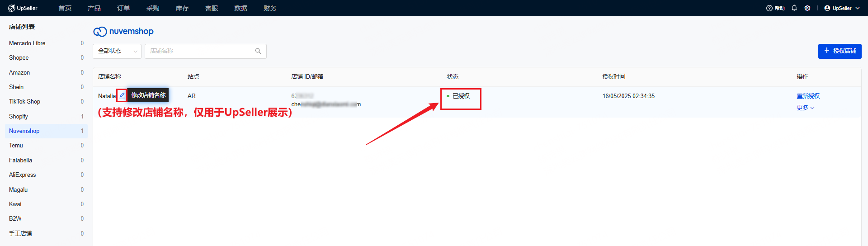868x246 pixels.
Task: Open the 产品 menu
Action: point(94,8)
